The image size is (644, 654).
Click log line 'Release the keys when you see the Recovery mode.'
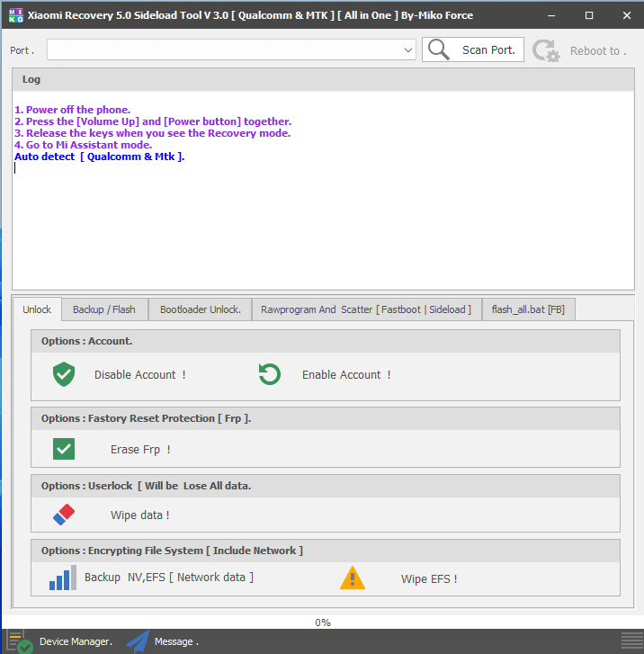point(153,133)
